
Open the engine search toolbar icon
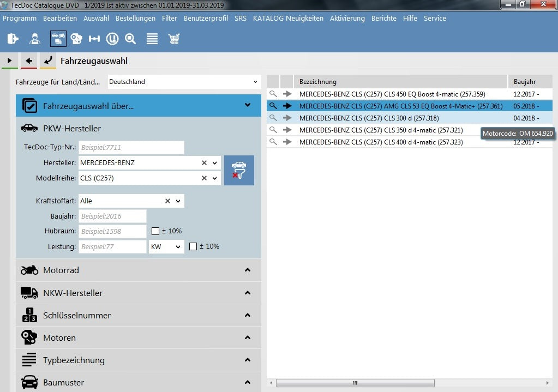point(76,38)
